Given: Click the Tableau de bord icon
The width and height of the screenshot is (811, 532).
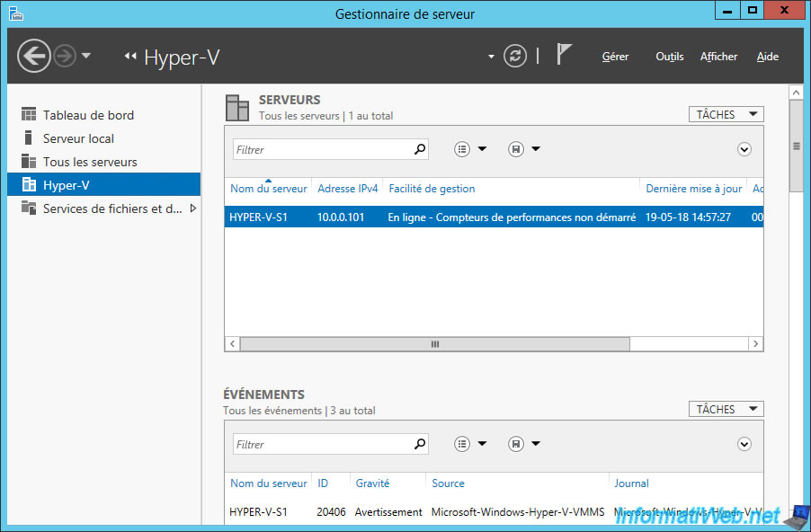Looking at the screenshot, I should pos(29,114).
